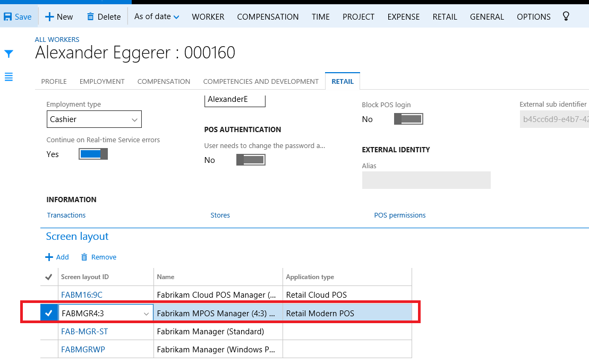This screenshot has height=364, width=589.
Task: Click the lightbulb icon in action bar
Action: click(566, 16)
